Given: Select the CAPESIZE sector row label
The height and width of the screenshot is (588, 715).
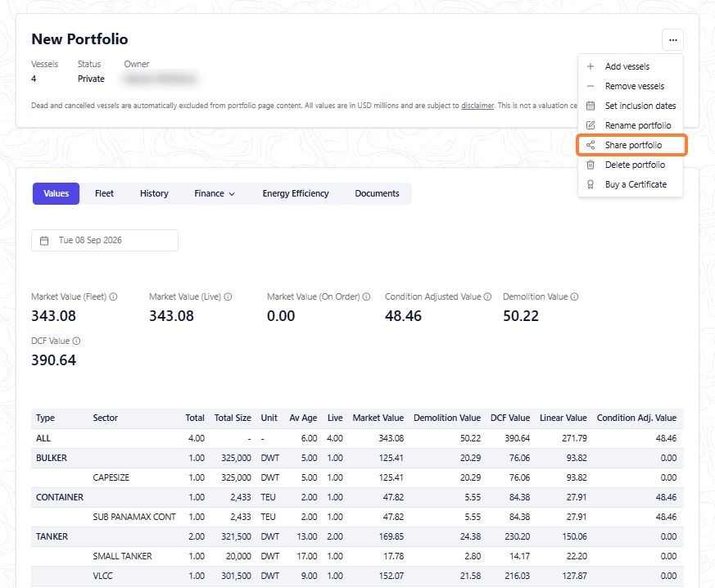Looking at the screenshot, I should pyautogui.click(x=111, y=477).
